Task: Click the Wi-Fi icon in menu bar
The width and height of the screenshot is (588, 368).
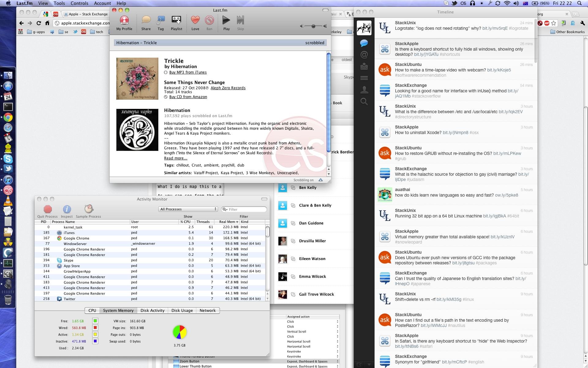Action: [507, 3]
